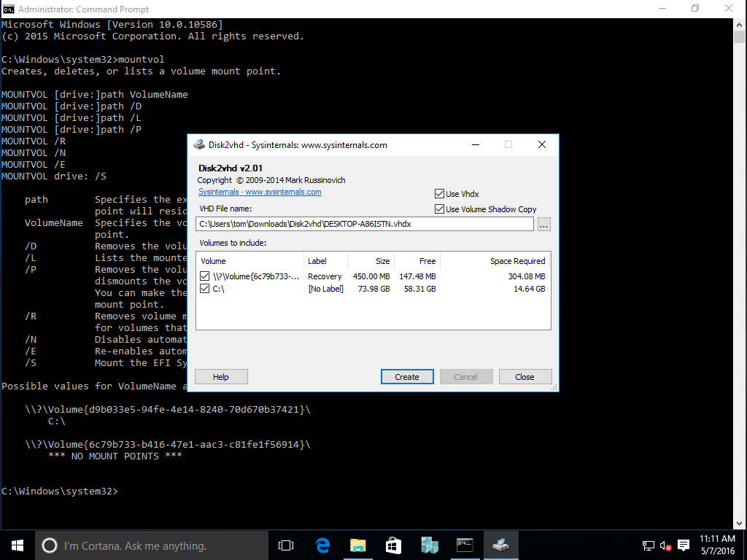Screen dimensions: 747x560
Task: Open the Disk2vhd app via its taskbar icon
Action: tap(501, 545)
